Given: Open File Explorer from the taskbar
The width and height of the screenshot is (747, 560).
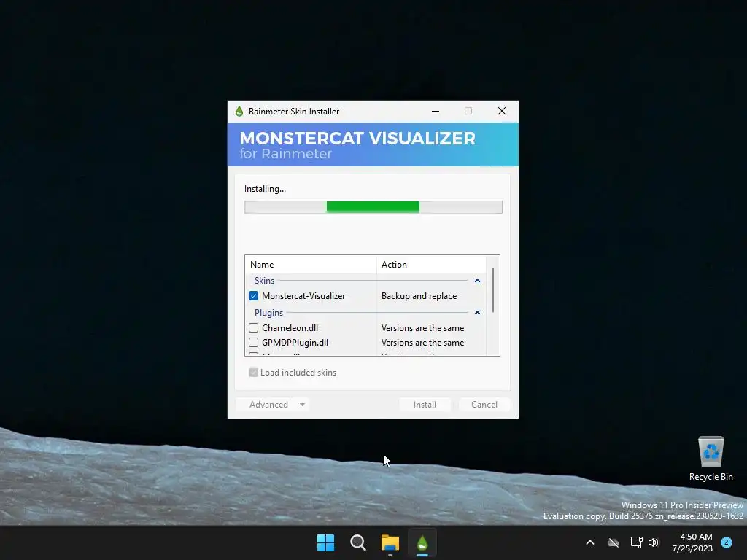Looking at the screenshot, I should click(x=390, y=542).
